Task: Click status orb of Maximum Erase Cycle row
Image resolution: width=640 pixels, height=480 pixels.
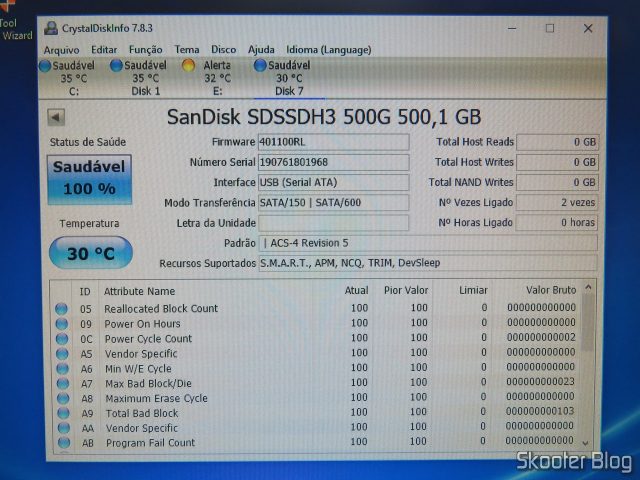Action: pyautogui.click(x=63, y=398)
